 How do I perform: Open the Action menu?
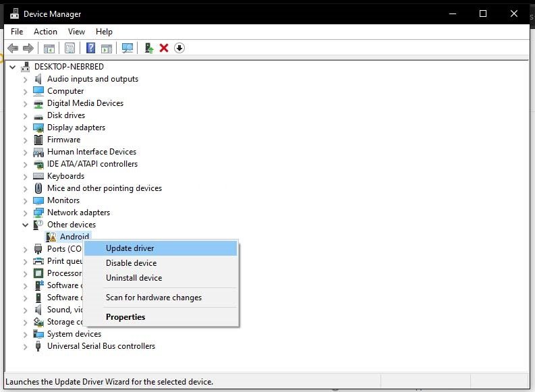coord(45,32)
